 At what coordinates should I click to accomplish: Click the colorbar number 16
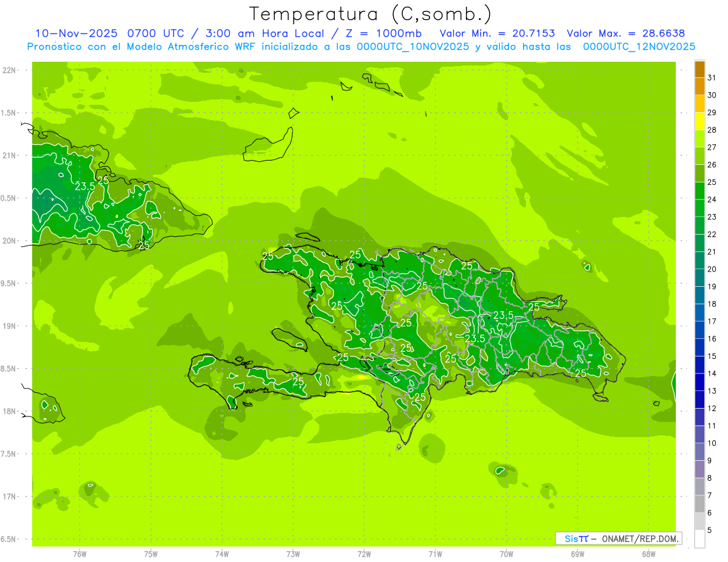point(712,339)
